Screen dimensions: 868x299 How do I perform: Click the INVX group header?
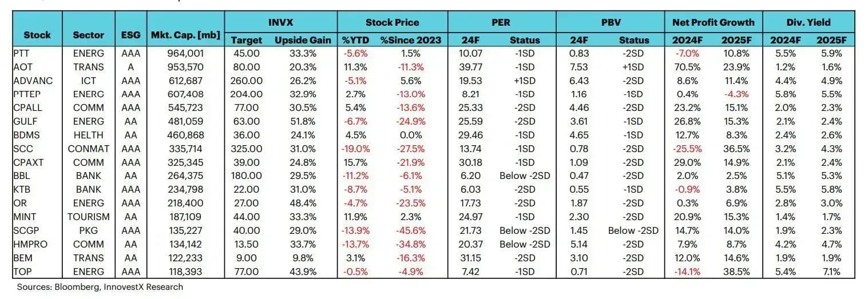[x=281, y=23]
